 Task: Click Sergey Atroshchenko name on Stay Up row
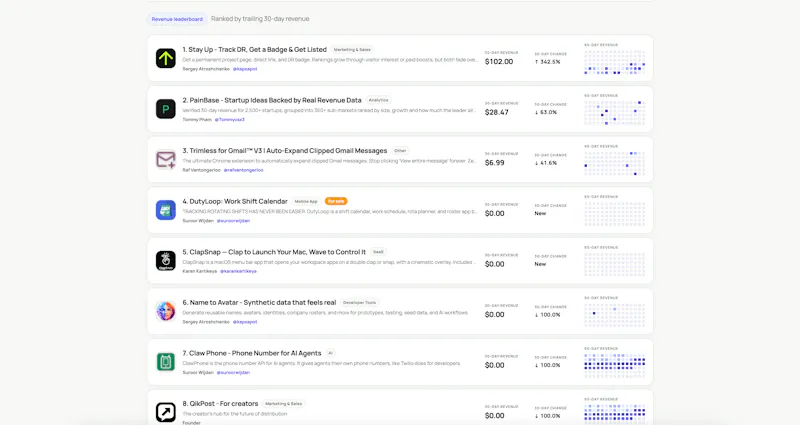coord(206,69)
